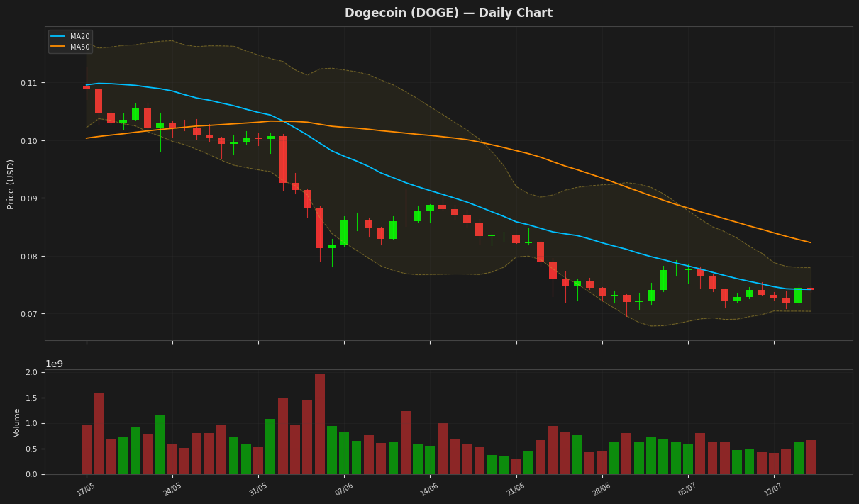Image resolution: width=859 pixels, height=504 pixels.
Task: Click the 17/05 date label
Action: pos(86,490)
